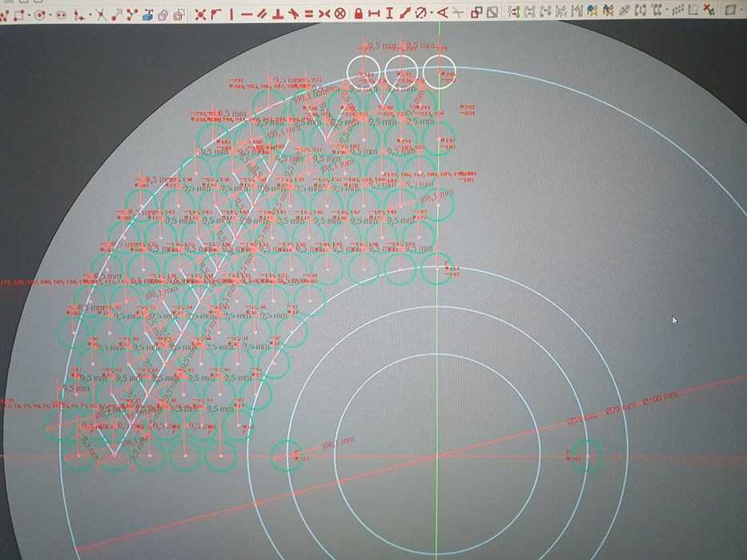
Task: Apply the Horizontal distance constraint
Action: [x=375, y=14]
